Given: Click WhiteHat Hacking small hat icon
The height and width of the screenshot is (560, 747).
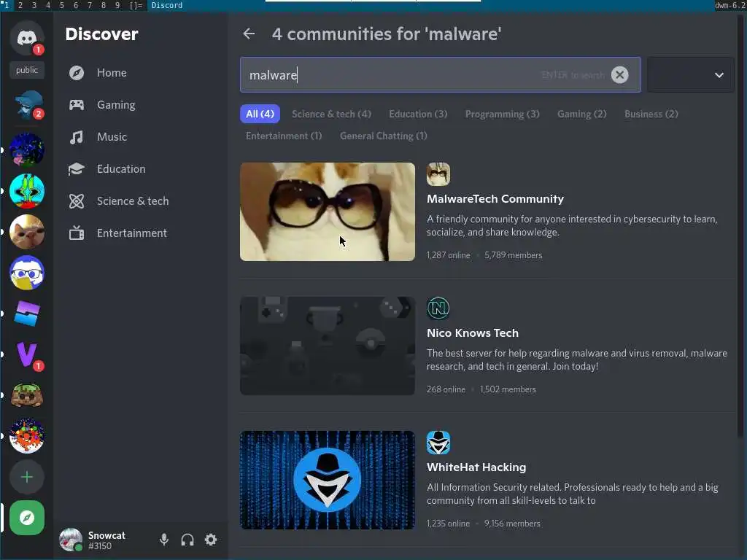Looking at the screenshot, I should pos(438,443).
